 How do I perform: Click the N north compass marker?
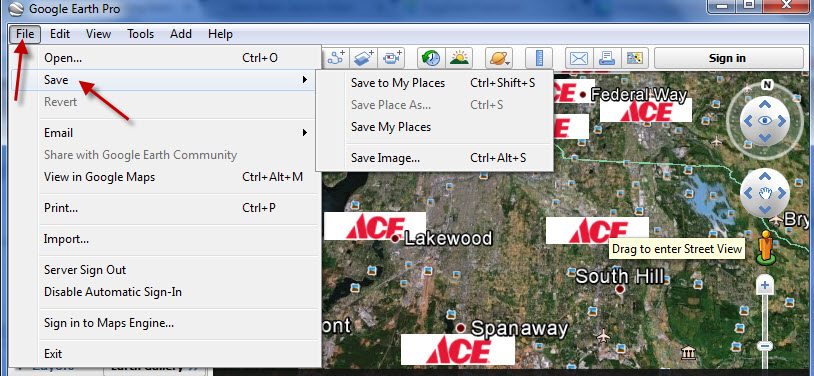(766, 84)
